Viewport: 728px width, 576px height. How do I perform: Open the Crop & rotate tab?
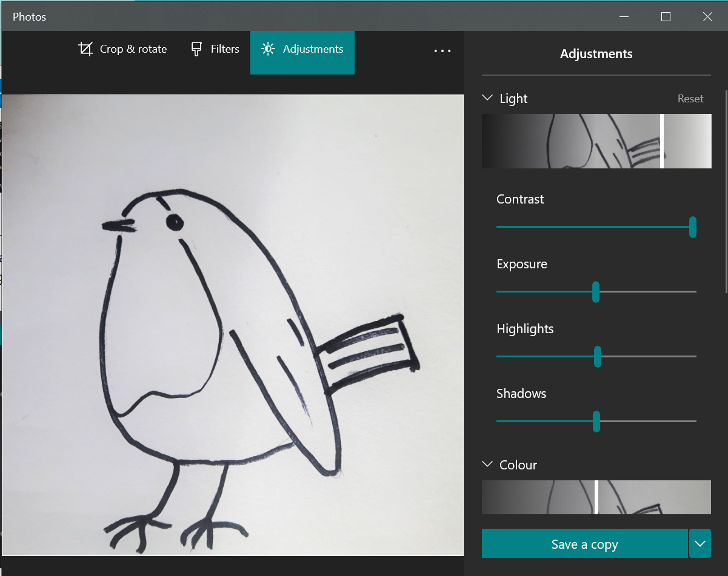pyautogui.click(x=122, y=50)
